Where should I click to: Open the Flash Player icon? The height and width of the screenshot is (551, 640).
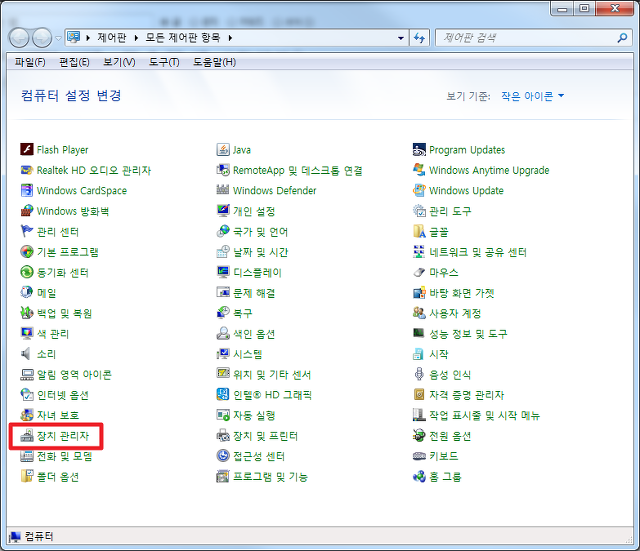tap(27, 149)
